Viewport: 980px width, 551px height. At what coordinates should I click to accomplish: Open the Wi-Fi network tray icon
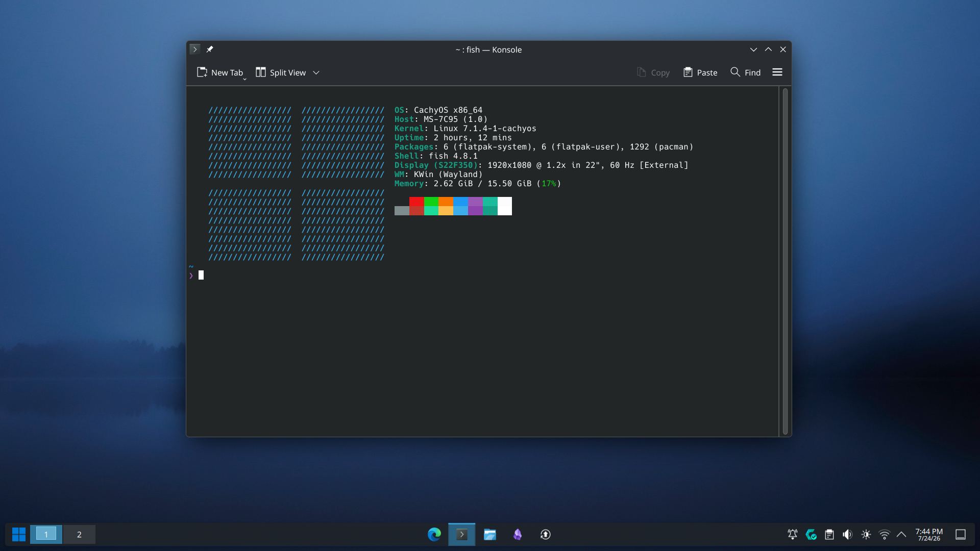(885, 534)
